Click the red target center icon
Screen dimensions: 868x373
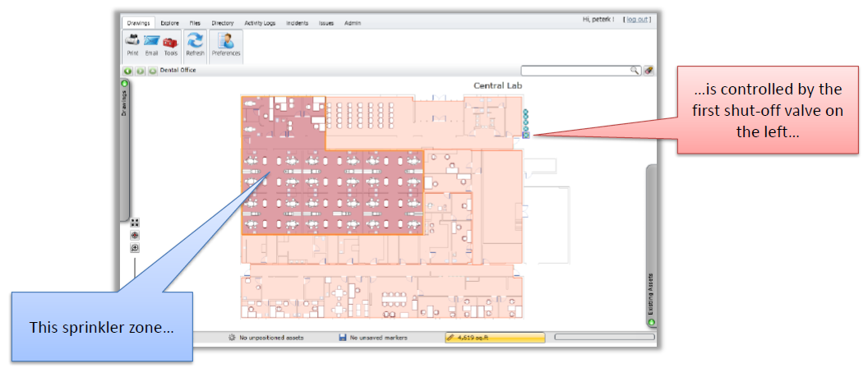[135, 235]
